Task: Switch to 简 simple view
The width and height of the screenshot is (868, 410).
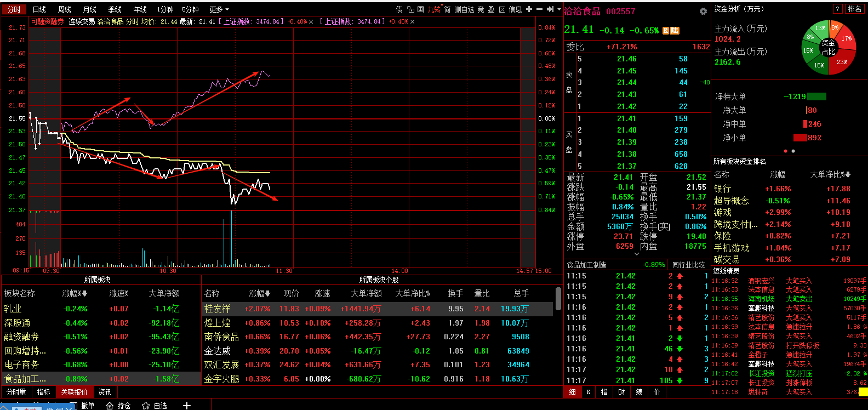Action: tap(447, 9)
